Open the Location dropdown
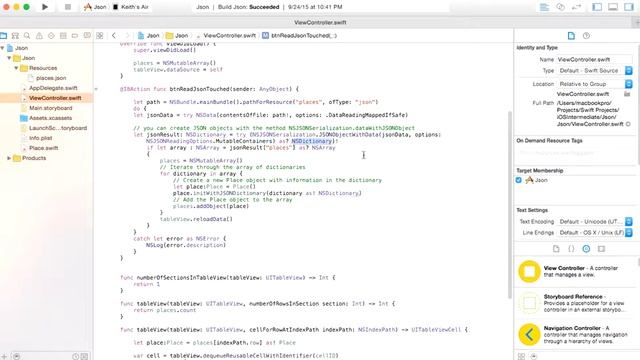640x360 pixels. click(594, 84)
